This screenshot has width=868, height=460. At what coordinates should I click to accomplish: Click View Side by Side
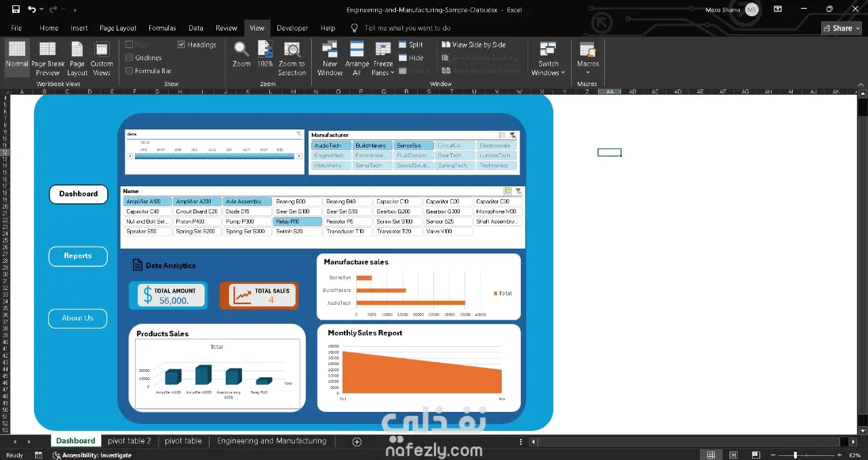(473, 45)
